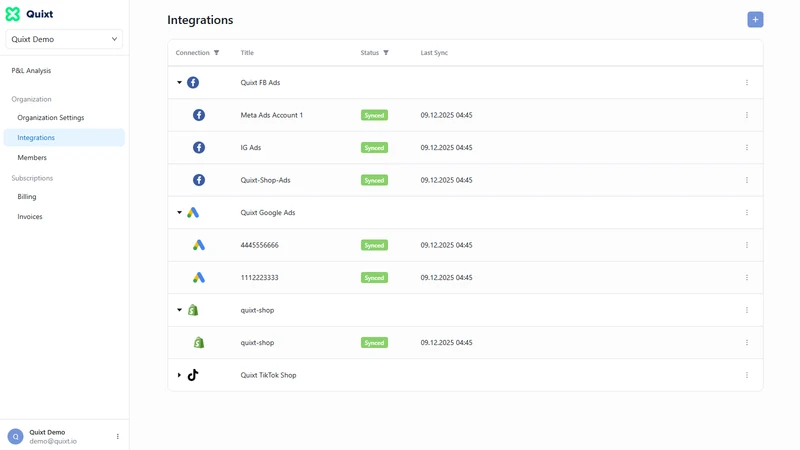Collapse the quixt-shop parent group
The height and width of the screenshot is (450, 800).
click(179, 310)
